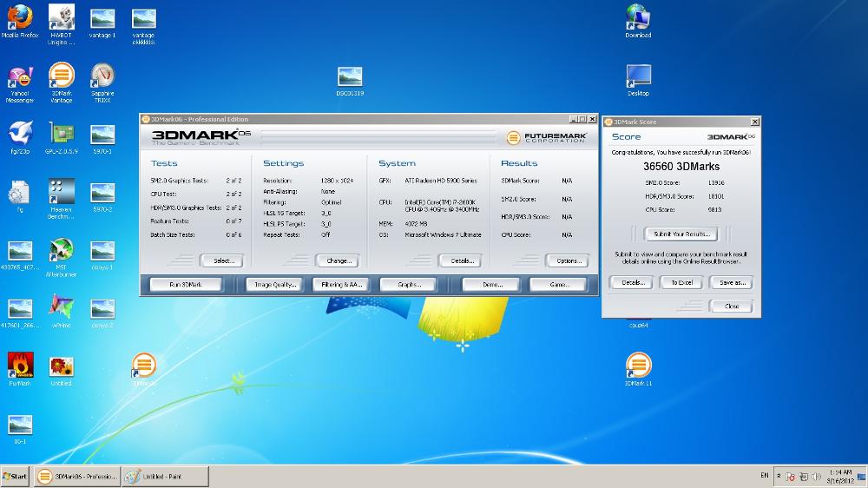Switch to 3DMark06 Professional taskbar button
Screen dimensions: 868x488
[77, 477]
